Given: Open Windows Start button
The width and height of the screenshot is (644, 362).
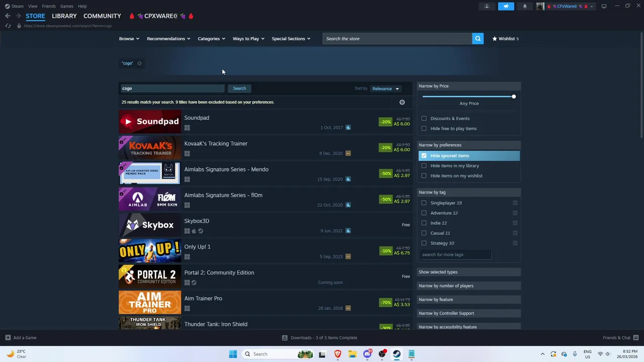Looking at the screenshot, I should point(233,354).
